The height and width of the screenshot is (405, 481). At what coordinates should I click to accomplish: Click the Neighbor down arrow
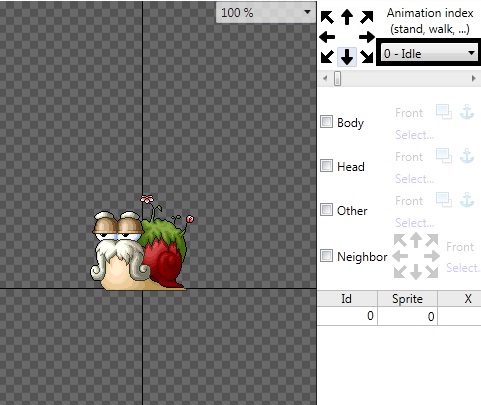416,272
